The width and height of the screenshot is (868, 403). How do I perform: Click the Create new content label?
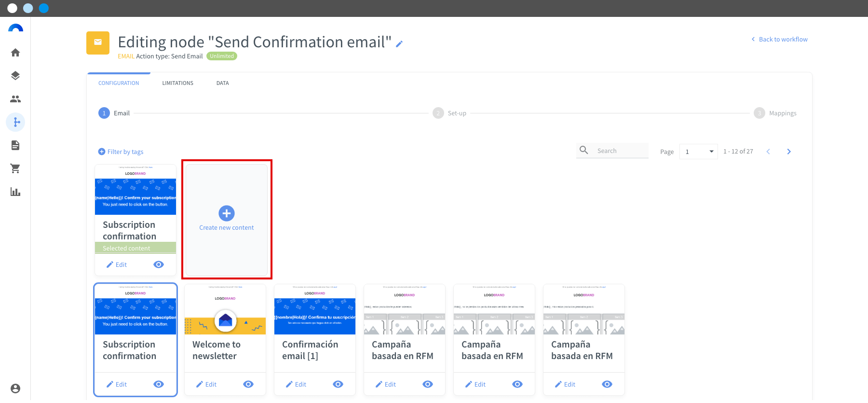[227, 228]
